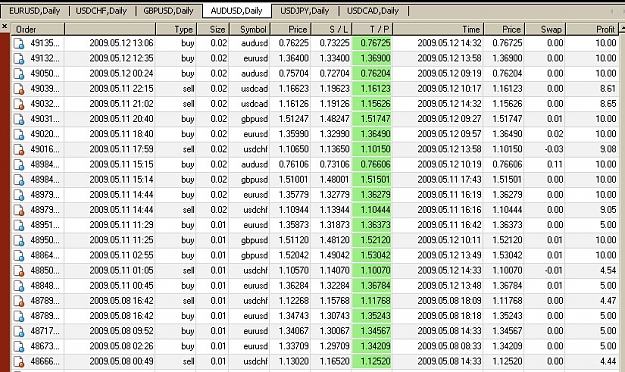Click close time 2009.05.11 17:43
Screen dimensions: 625x372
pos(449,179)
